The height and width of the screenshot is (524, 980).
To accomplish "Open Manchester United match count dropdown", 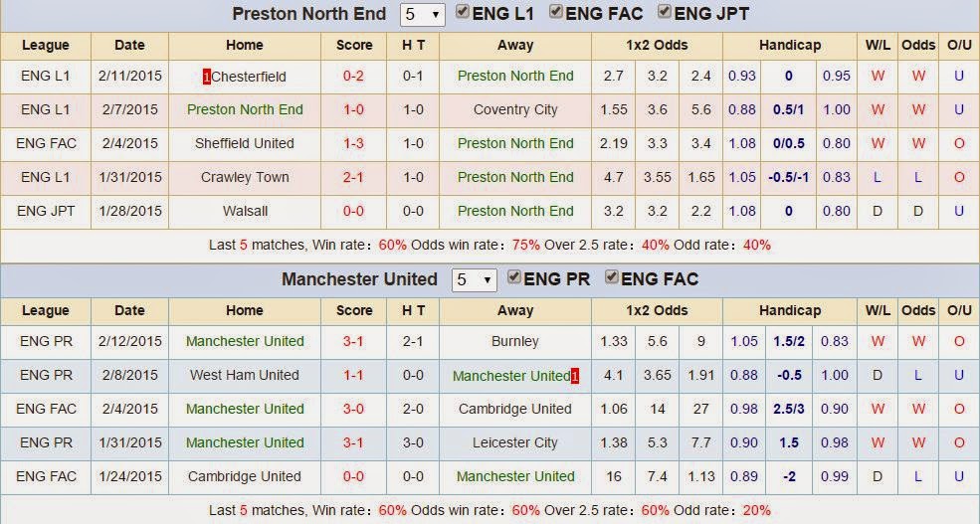I will 474,279.
